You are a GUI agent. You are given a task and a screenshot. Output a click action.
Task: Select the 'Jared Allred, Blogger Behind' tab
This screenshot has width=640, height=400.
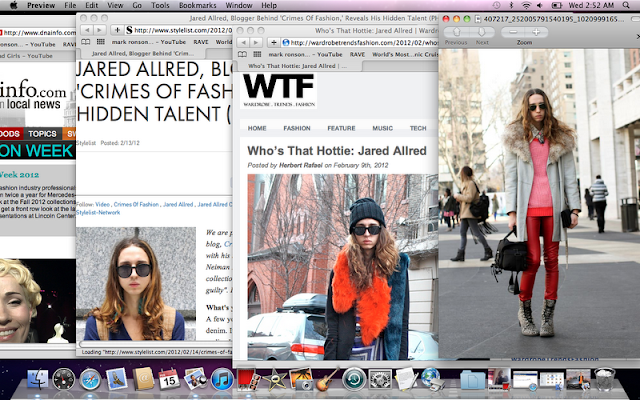143,53
